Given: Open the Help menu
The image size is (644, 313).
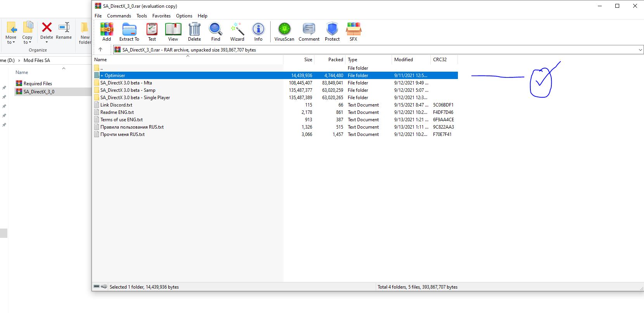Looking at the screenshot, I should click(202, 16).
